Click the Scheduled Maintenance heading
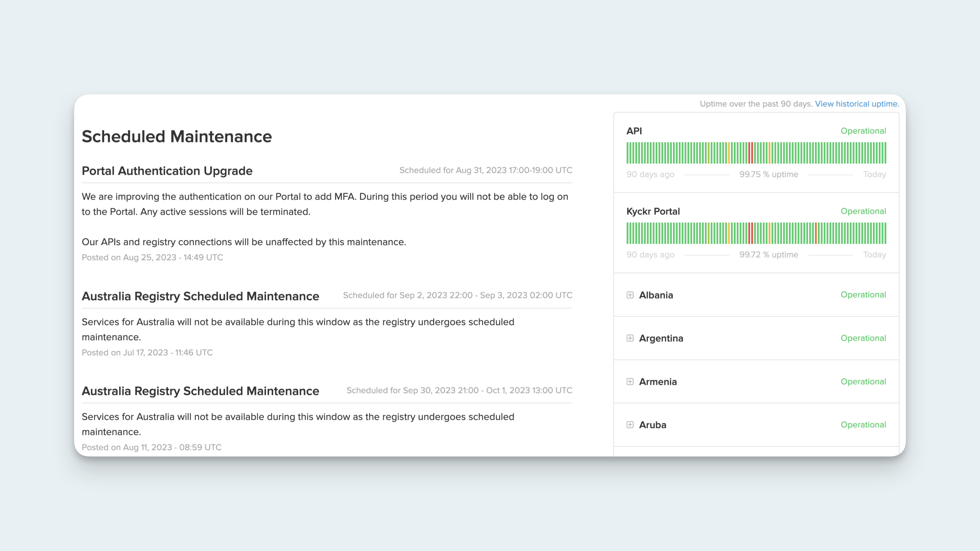 point(177,137)
